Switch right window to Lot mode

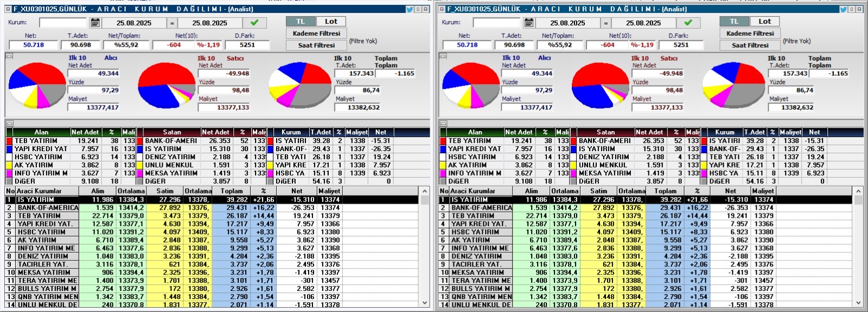(x=765, y=22)
